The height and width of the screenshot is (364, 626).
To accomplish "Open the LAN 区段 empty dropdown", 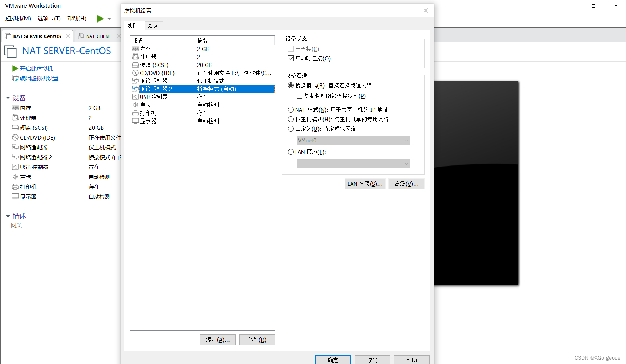I will click(353, 164).
